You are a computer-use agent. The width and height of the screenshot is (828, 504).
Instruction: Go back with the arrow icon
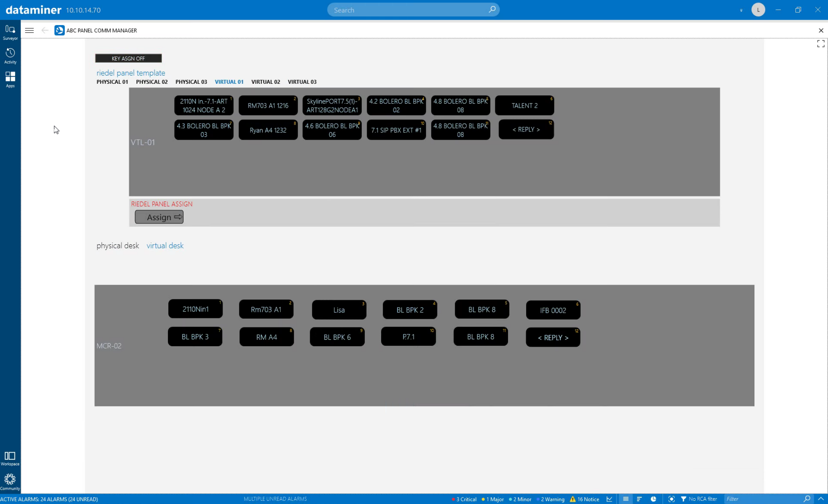tap(45, 30)
